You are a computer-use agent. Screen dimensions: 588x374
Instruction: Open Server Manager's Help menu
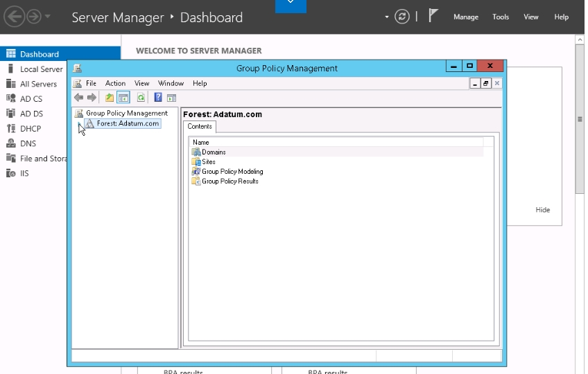tap(562, 17)
